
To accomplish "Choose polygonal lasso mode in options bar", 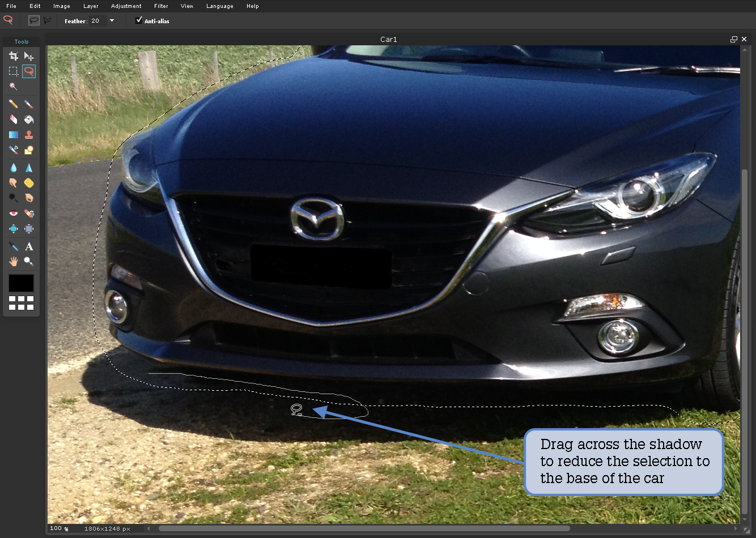I will [x=47, y=20].
